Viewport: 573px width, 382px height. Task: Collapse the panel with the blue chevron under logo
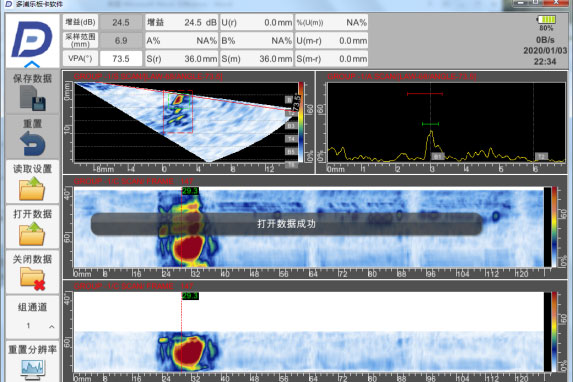pos(32,65)
